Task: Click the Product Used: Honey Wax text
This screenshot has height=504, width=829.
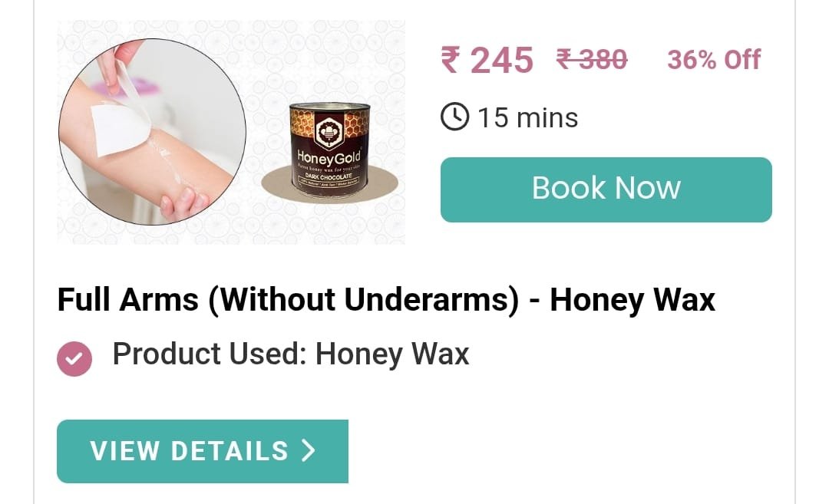Action: [x=291, y=354]
